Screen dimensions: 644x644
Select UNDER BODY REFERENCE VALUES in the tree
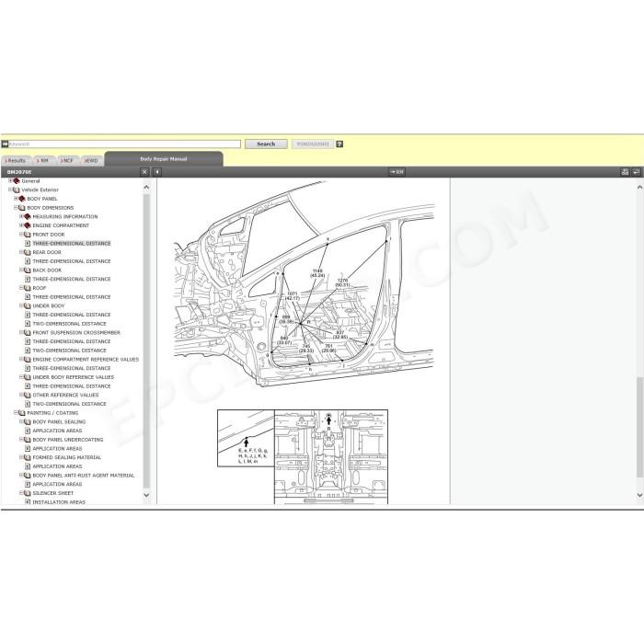(73, 377)
